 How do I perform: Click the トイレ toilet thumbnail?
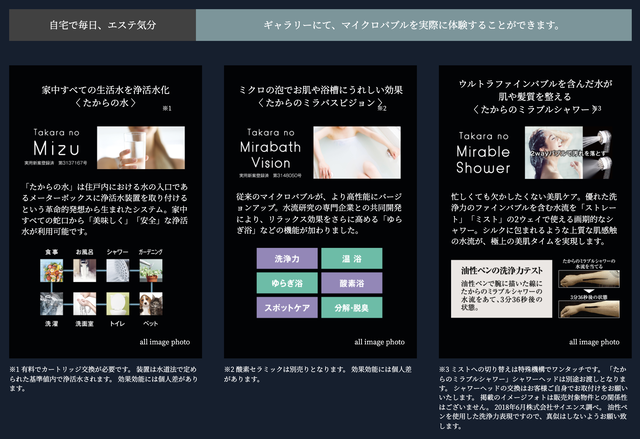tap(118, 304)
